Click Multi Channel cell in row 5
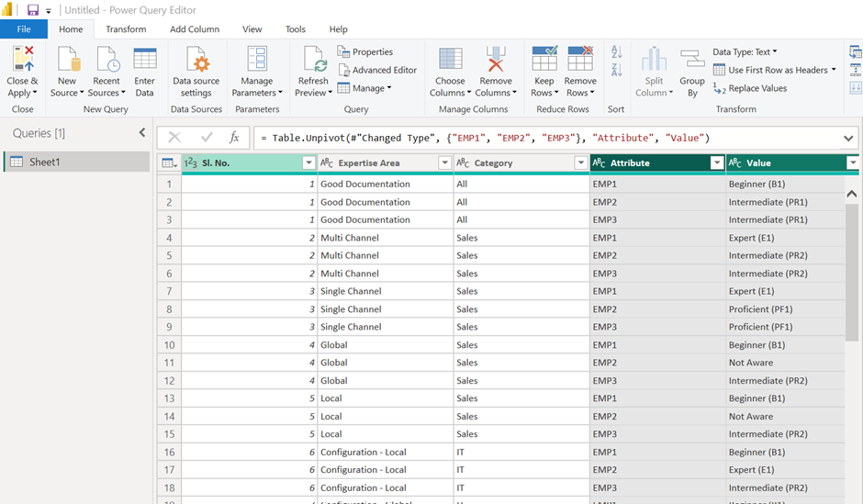Image resolution: width=863 pixels, height=504 pixels. 386,255
